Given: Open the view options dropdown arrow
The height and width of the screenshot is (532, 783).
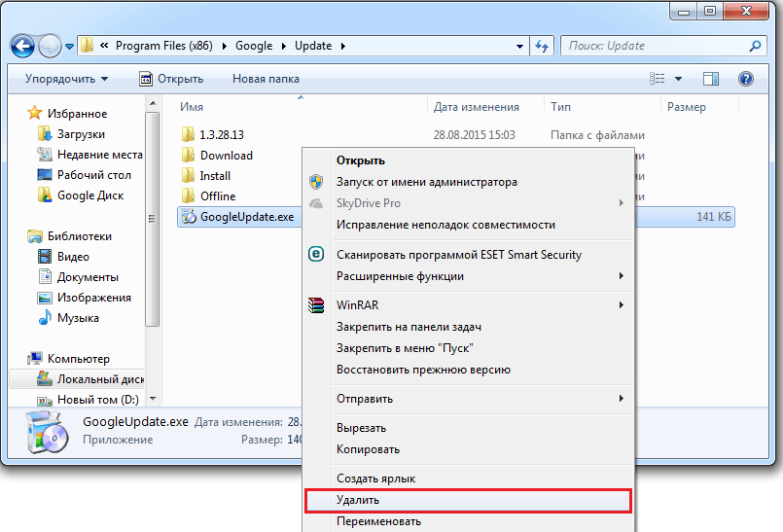Looking at the screenshot, I should (679, 79).
